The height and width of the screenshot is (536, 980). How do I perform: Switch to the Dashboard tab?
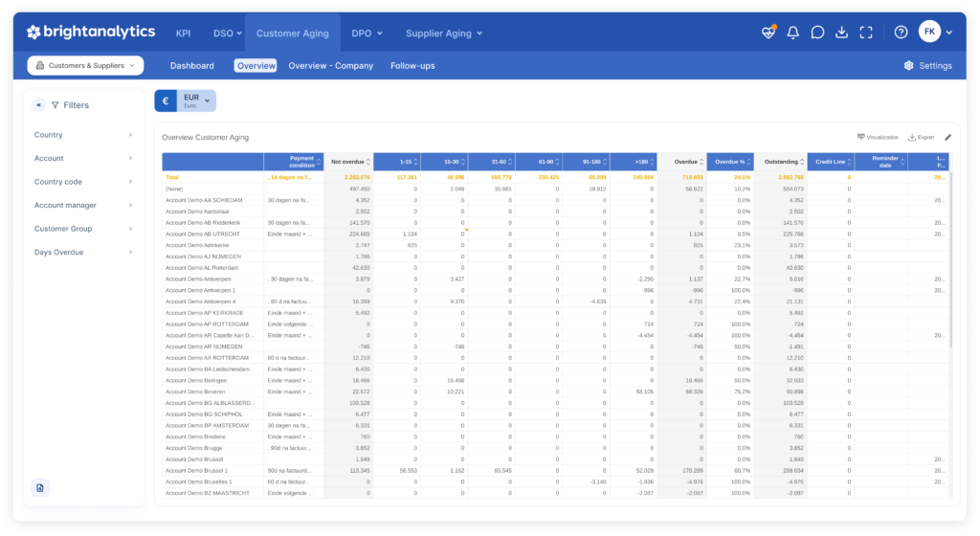point(191,66)
